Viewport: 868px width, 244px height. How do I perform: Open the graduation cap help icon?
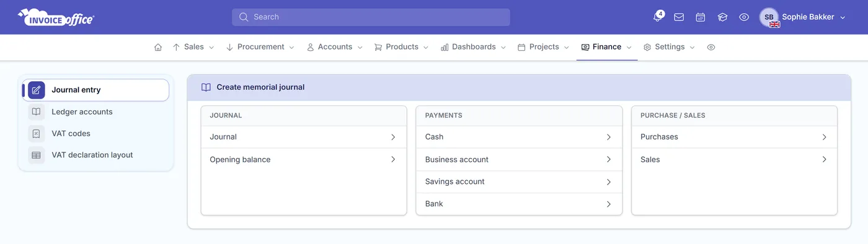(722, 17)
